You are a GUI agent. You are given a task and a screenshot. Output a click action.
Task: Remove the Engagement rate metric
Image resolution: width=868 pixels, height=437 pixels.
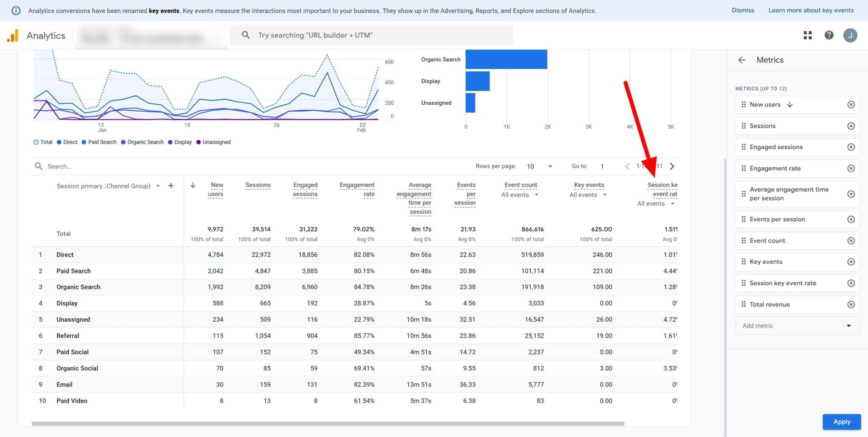click(851, 168)
